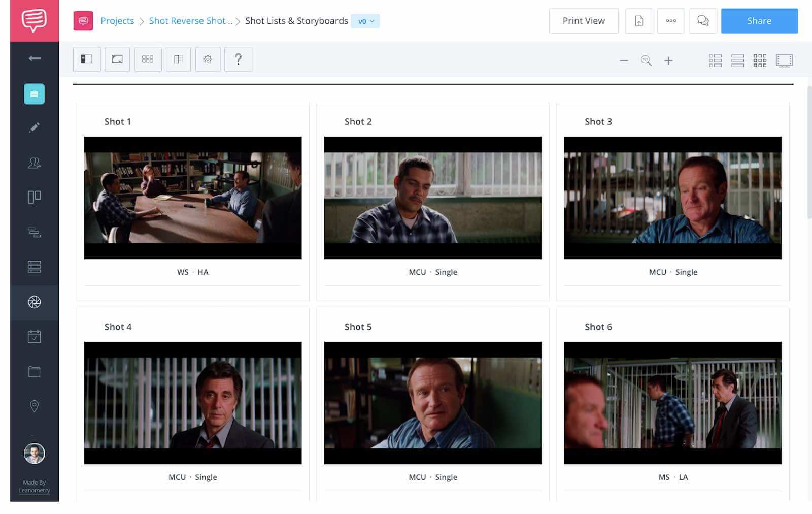Select the Shot 4 storyboard image
Screen dimensions: 812x514
(193, 403)
